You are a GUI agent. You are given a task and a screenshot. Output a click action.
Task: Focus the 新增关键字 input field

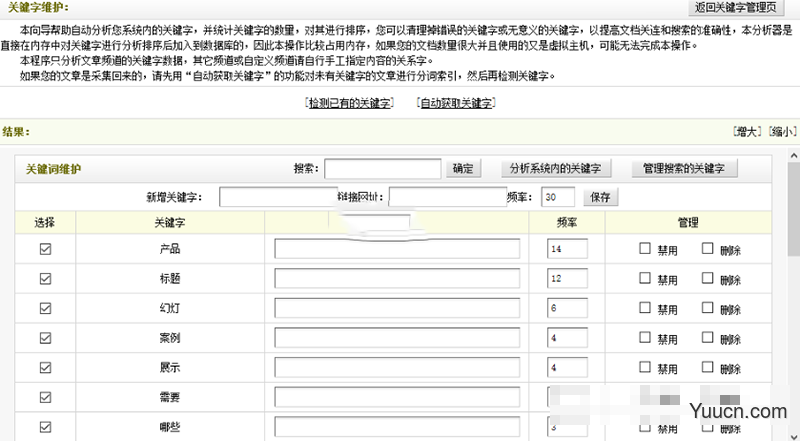point(275,196)
